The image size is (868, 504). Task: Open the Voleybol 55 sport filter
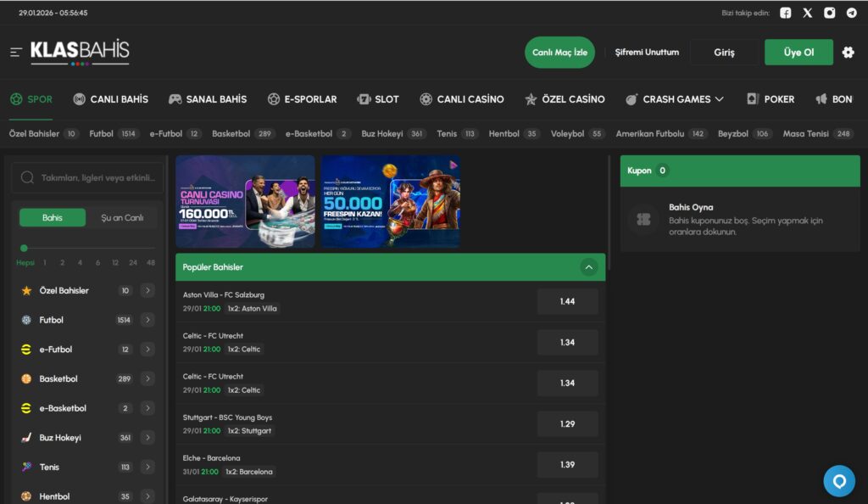[577, 133]
